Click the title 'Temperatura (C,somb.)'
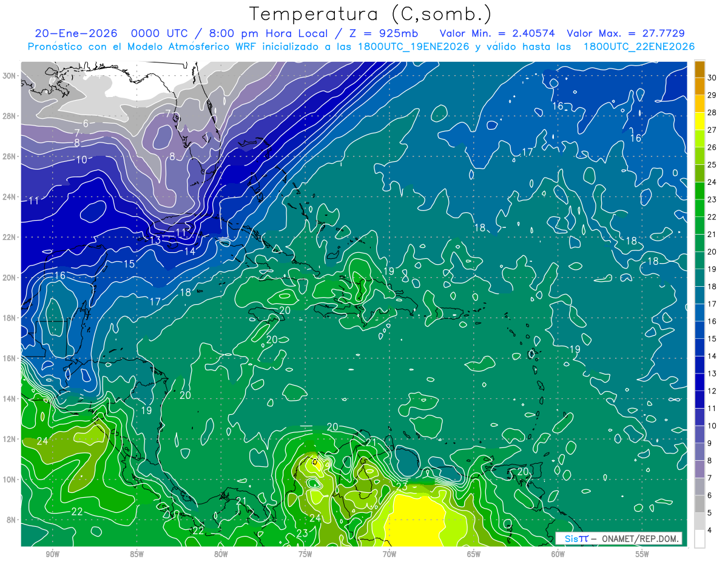This screenshot has width=728, height=562. point(370,15)
